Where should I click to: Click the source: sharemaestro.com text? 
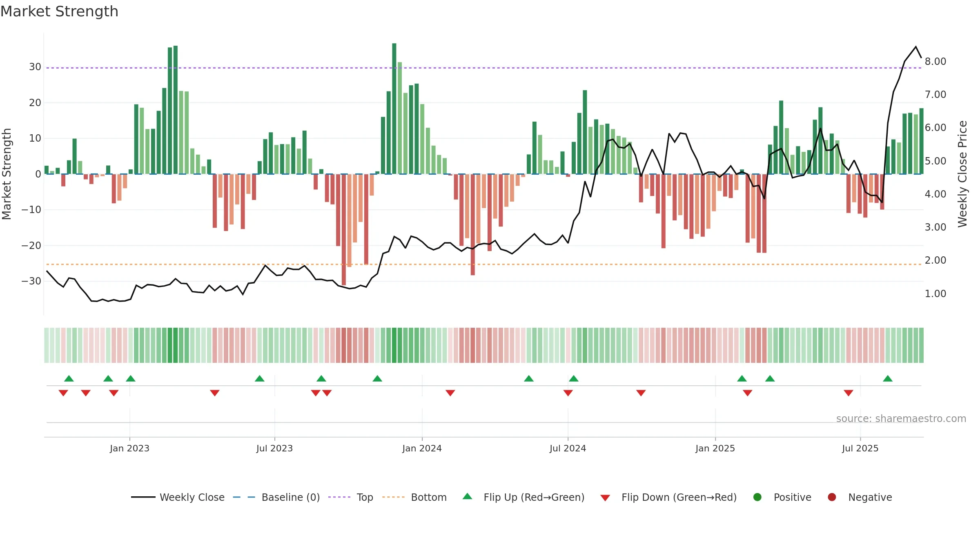pos(901,418)
